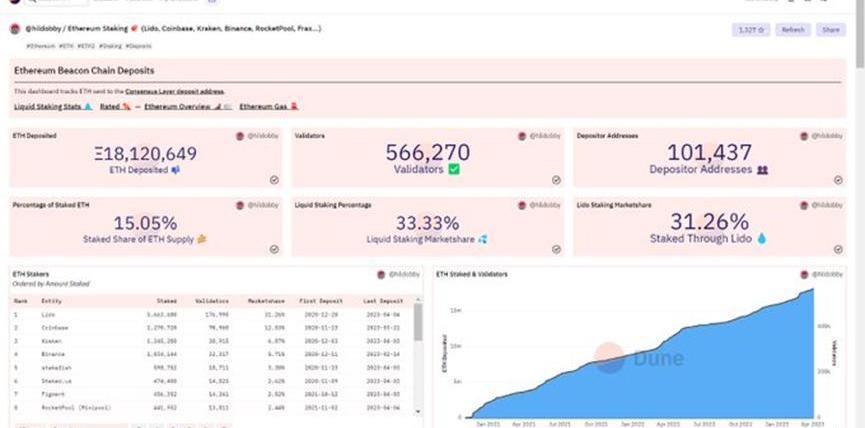Click the #Staking tag
865x428 pixels.
coord(110,46)
